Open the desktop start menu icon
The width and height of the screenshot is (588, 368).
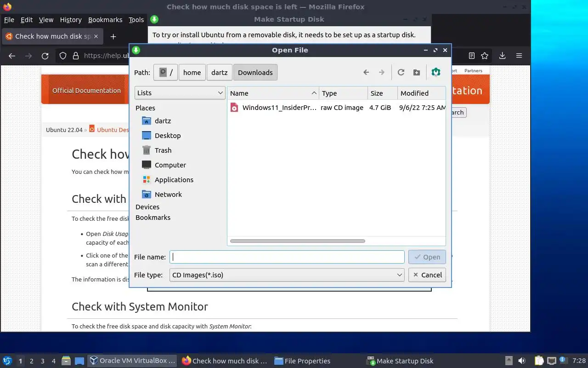[7, 361]
